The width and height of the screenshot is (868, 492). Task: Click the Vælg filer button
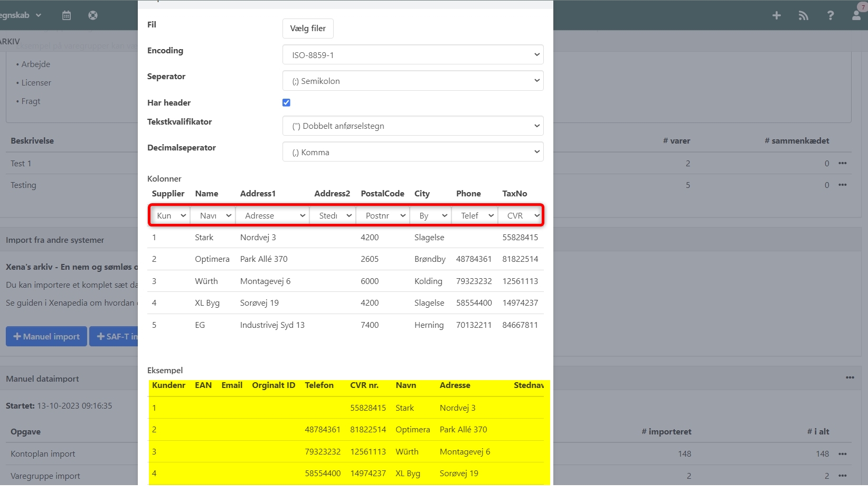[x=308, y=29]
